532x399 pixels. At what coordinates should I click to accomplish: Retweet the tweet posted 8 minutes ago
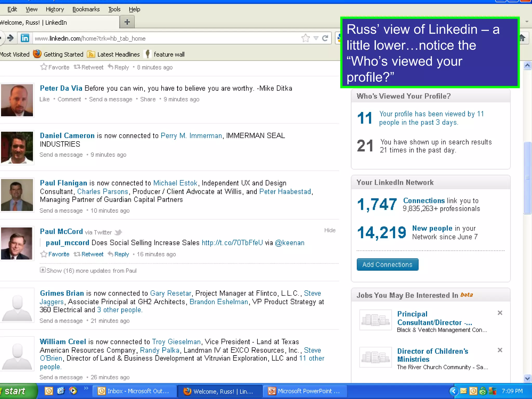click(x=88, y=67)
